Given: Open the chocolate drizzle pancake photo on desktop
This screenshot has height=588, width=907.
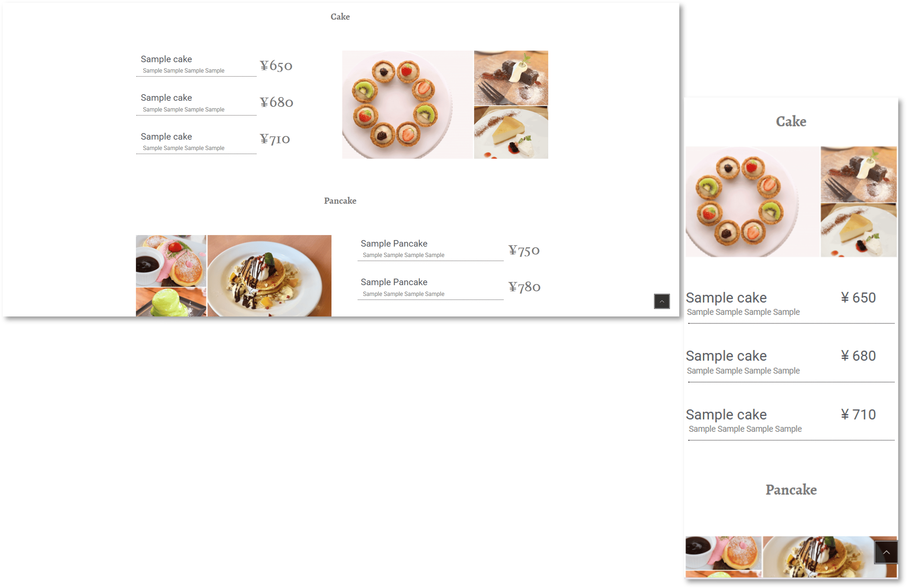Looking at the screenshot, I should [x=269, y=275].
